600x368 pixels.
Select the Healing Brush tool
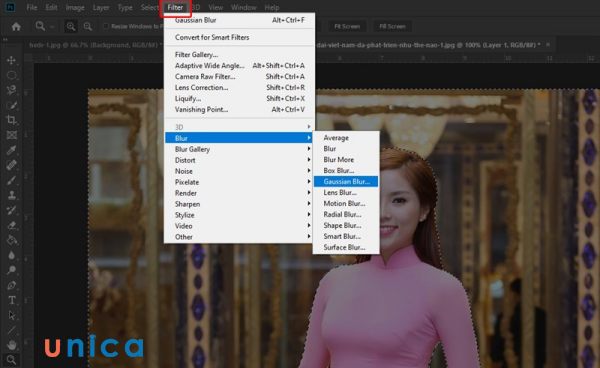[11, 165]
